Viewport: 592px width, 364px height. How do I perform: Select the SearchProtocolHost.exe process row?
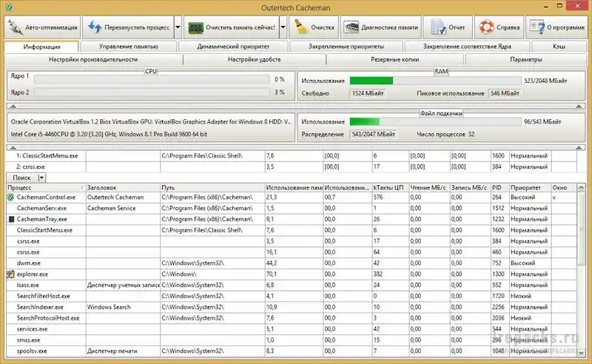tap(292, 318)
